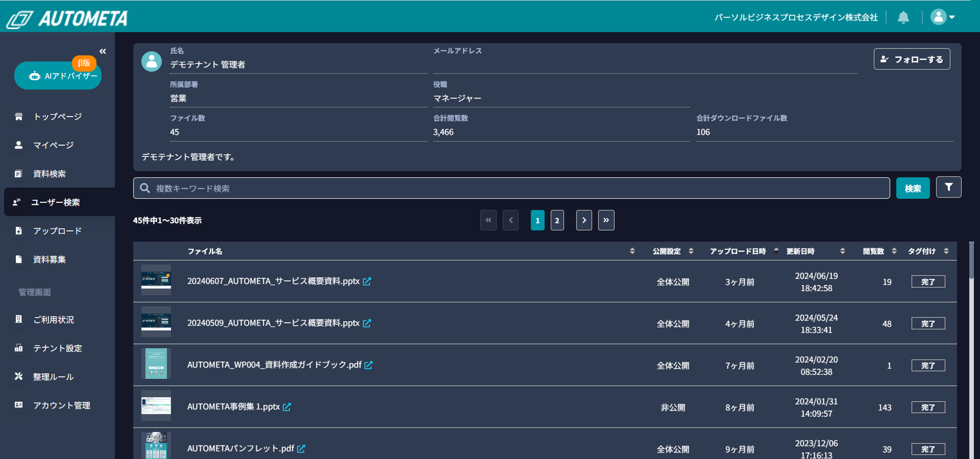Screen dimensions: 980x459
Task: Click 完了 tag for AUTOMETA事例集 row
Action: click(x=928, y=407)
